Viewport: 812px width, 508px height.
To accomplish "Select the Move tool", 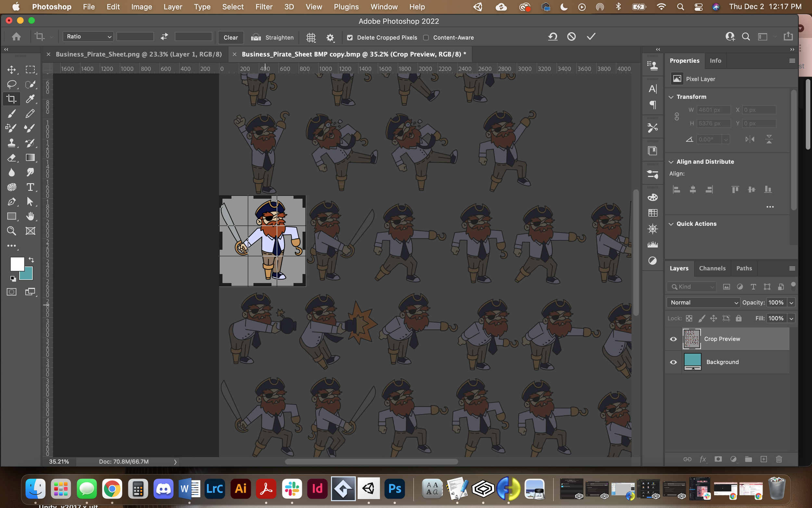I will [x=11, y=70].
